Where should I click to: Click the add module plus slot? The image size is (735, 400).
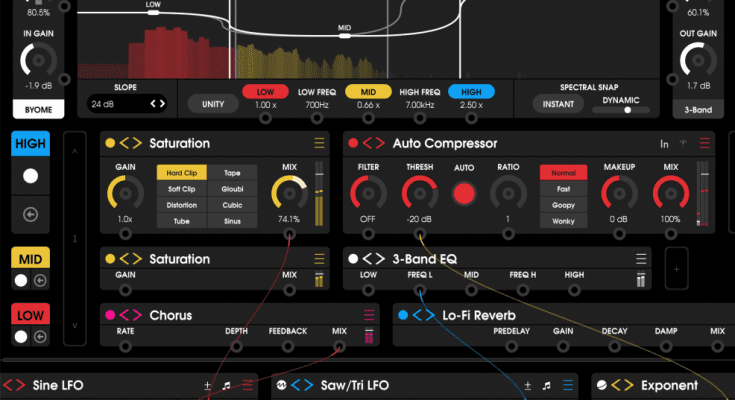click(676, 269)
